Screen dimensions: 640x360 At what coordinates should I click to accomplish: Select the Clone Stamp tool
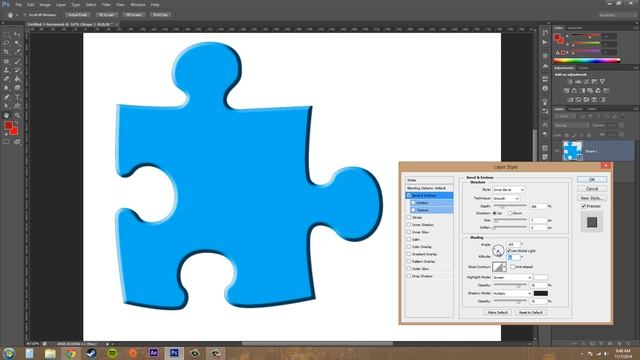[x=6, y=70]
